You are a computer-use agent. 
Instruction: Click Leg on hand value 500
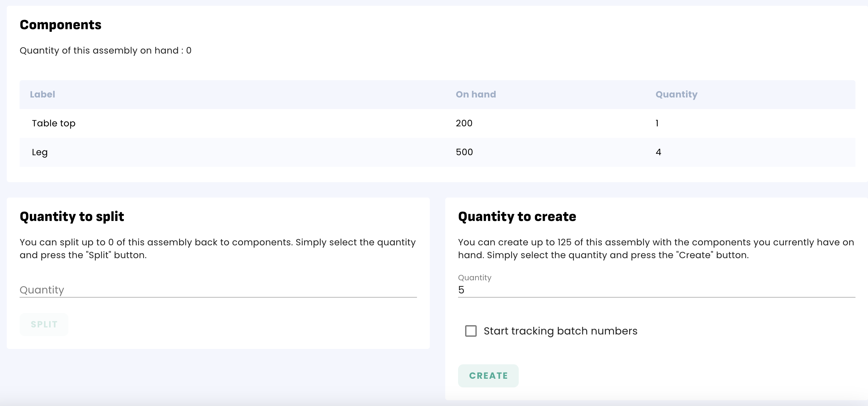point(464,152)
